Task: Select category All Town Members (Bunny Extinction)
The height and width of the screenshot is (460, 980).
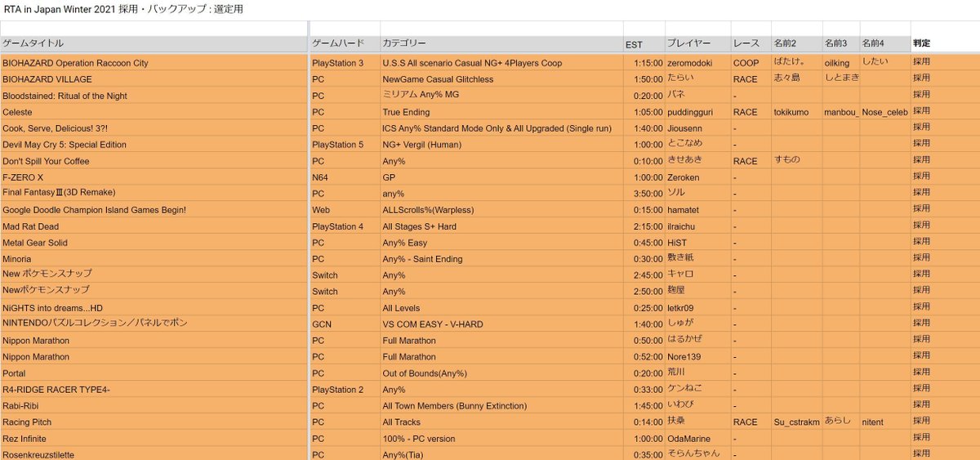Action: 501,405
